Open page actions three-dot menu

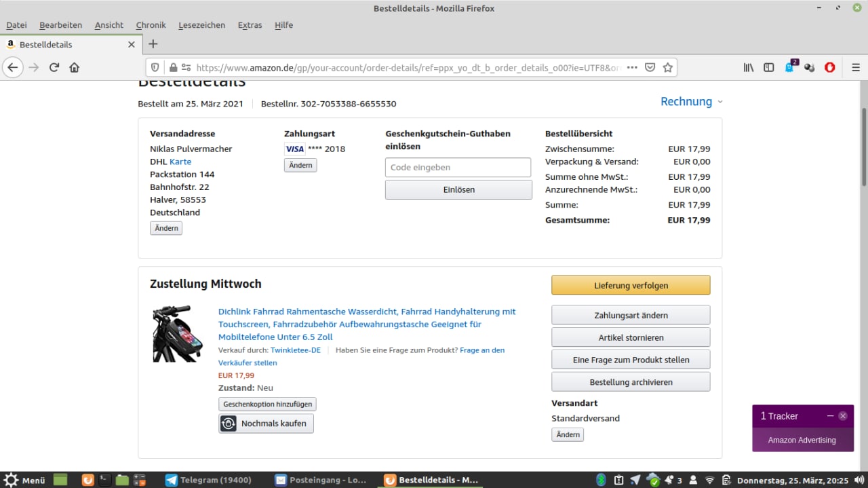click(631, 68)
